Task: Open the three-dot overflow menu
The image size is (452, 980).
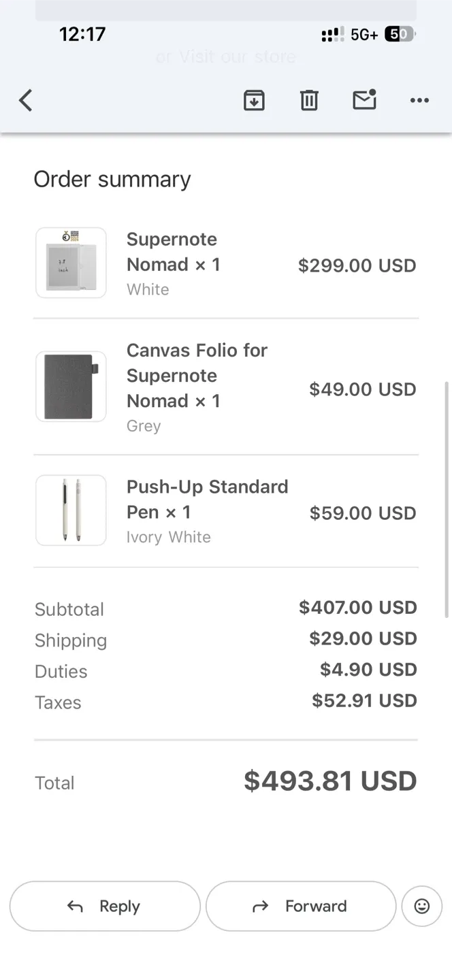Action: click(419, 100)
